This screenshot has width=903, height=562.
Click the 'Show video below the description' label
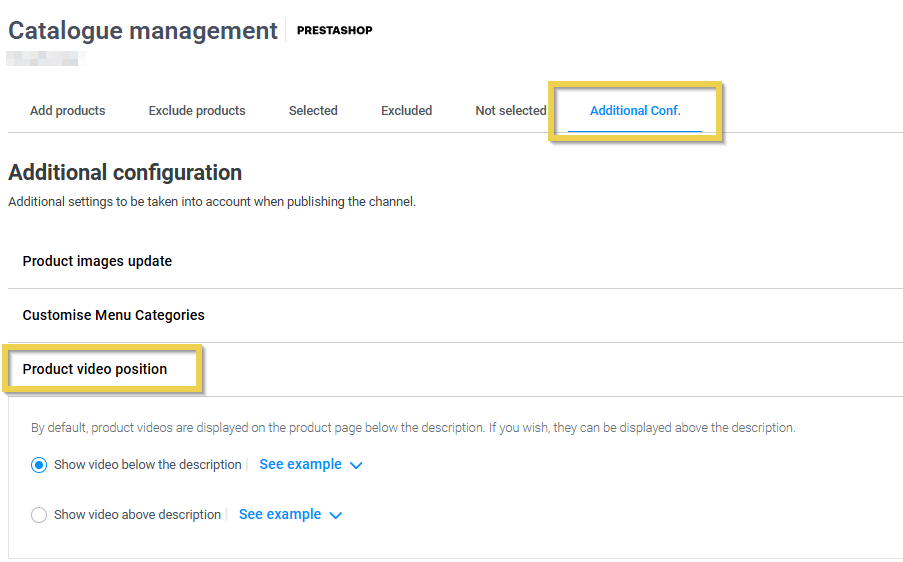147,465
